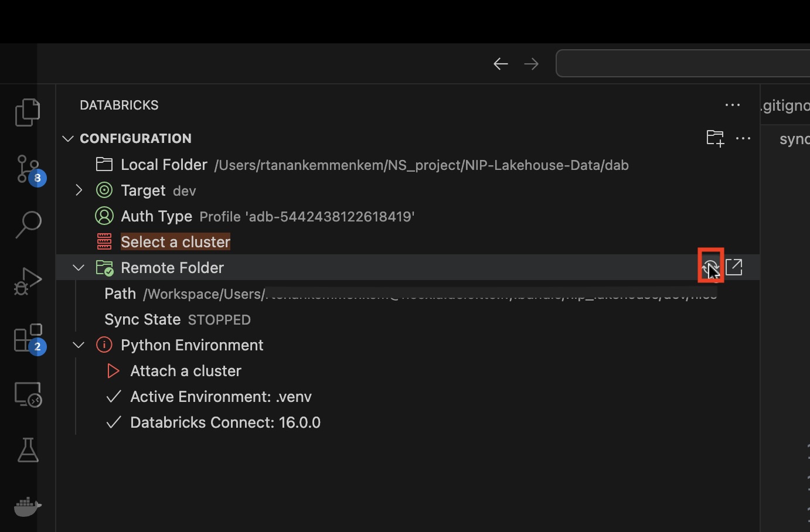The image size is (810, 532).
Task: Select the Python Environment row
Action: [x=408, y=345]
